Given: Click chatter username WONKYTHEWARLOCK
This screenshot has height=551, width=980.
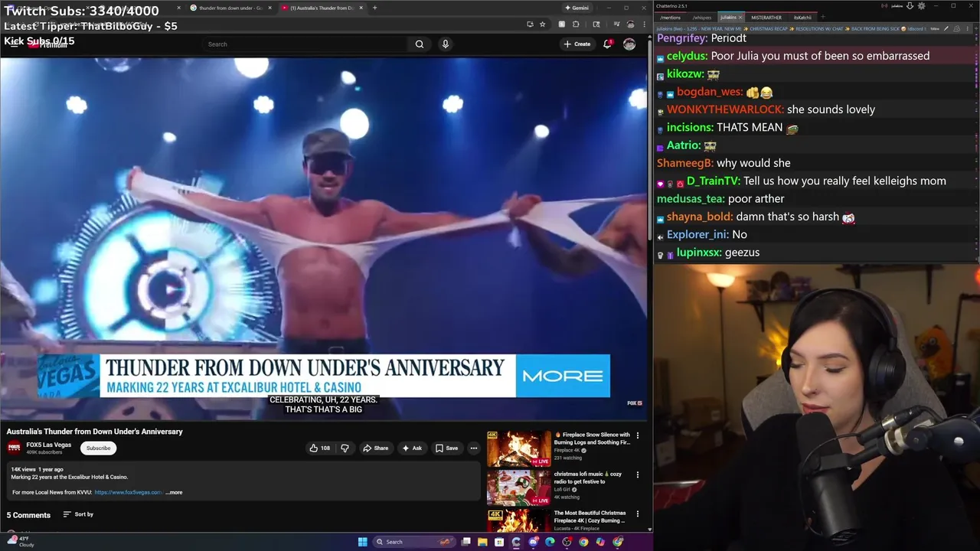Looking at the screenshot, I should point(725,109).
